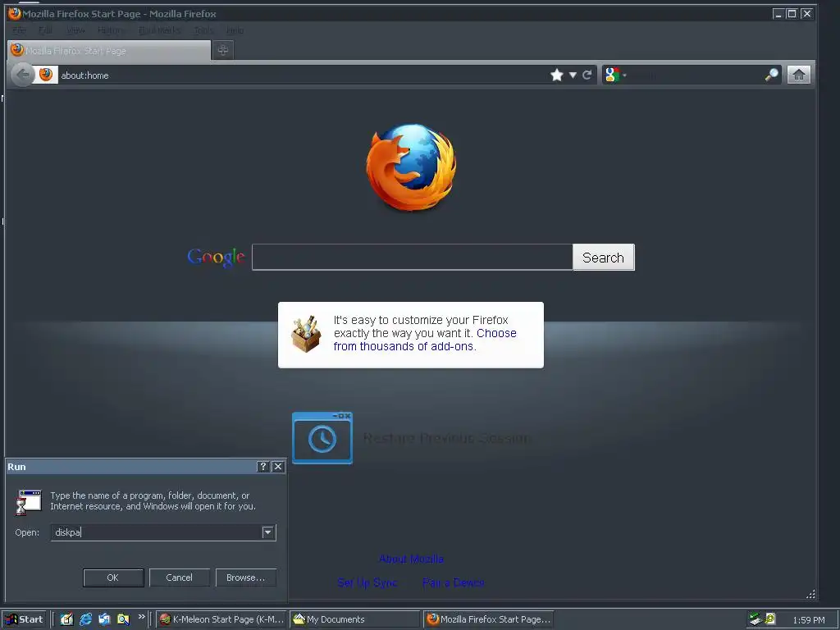Screen dimensions: 840x630
Task: Click the Firefox back arrow button
Action: 22,75
